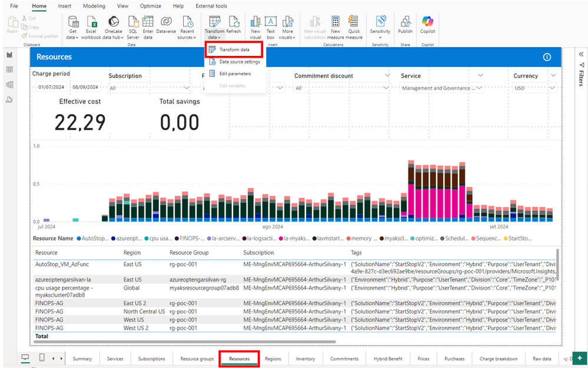Screen dimensions: 588x368
Task: Open More visuals menu
Action: (288, 28)
